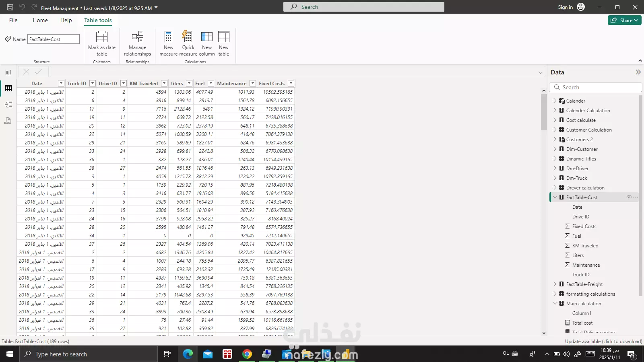Screen dimensions: 644x362
Task: Open Maintenance column filter dropdown
Action: (x=253, y=83)
